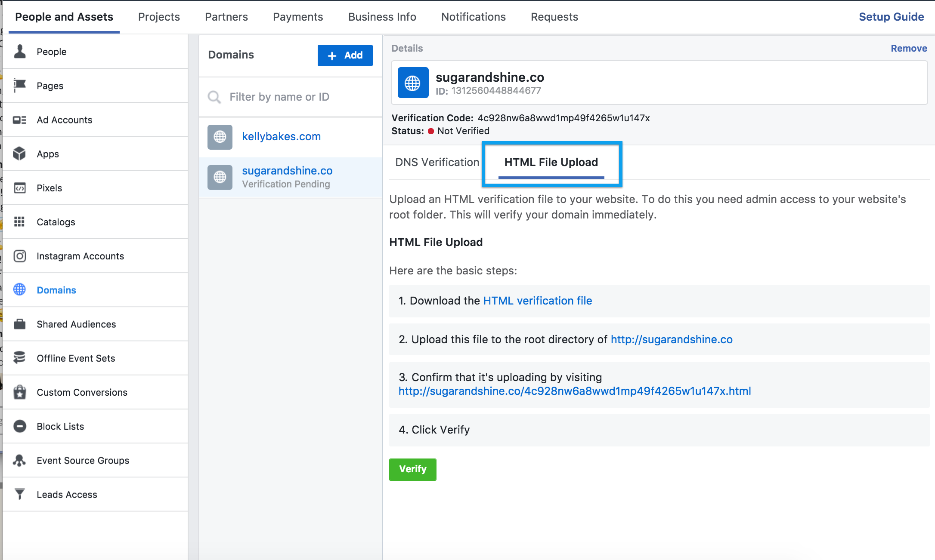This screenshot has height=560, width=935.
Task: Click the Catalogs grid icon
Action: point(20,222)
